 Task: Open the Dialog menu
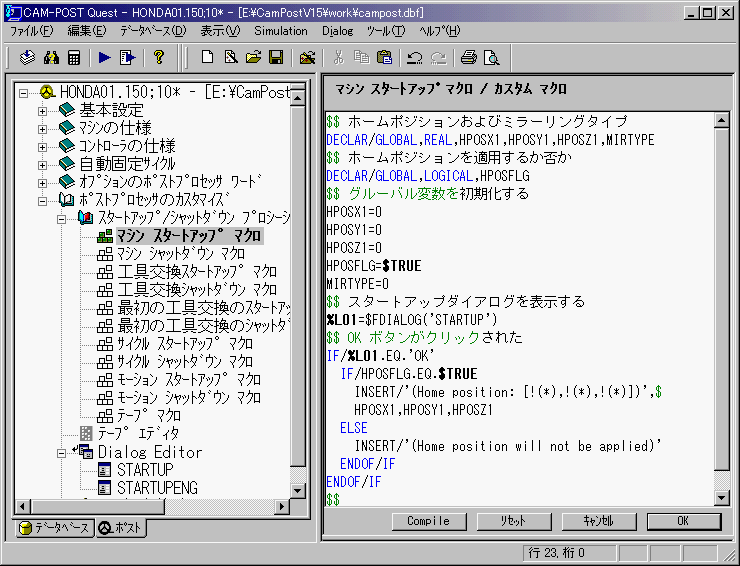[337, 31]
